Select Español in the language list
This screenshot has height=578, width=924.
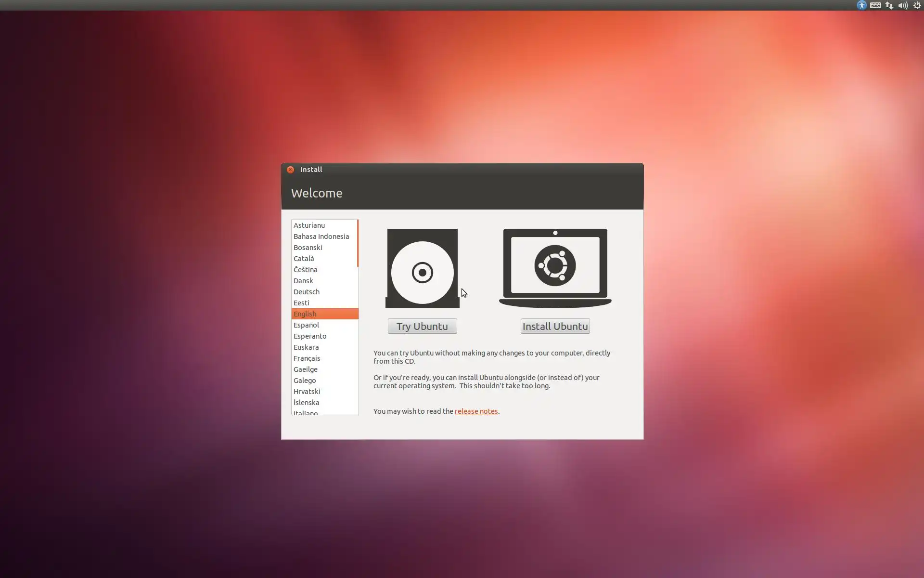coord(306,325)
